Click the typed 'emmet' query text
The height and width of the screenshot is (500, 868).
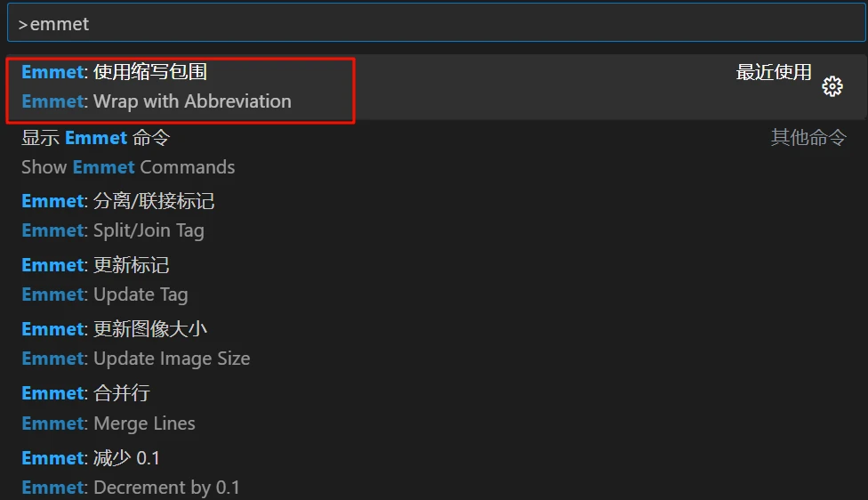pyautogui.click(x=60, y=24)
